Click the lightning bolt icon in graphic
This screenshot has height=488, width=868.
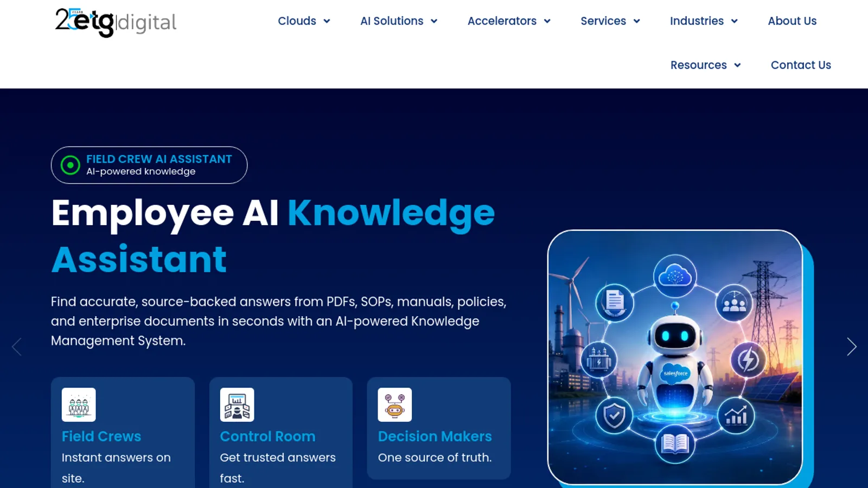coord(748,359)
